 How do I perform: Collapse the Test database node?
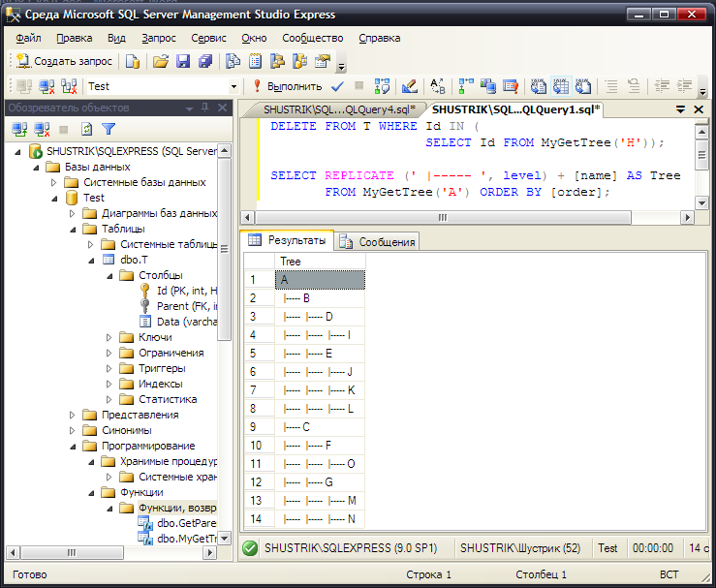[54, 199]
